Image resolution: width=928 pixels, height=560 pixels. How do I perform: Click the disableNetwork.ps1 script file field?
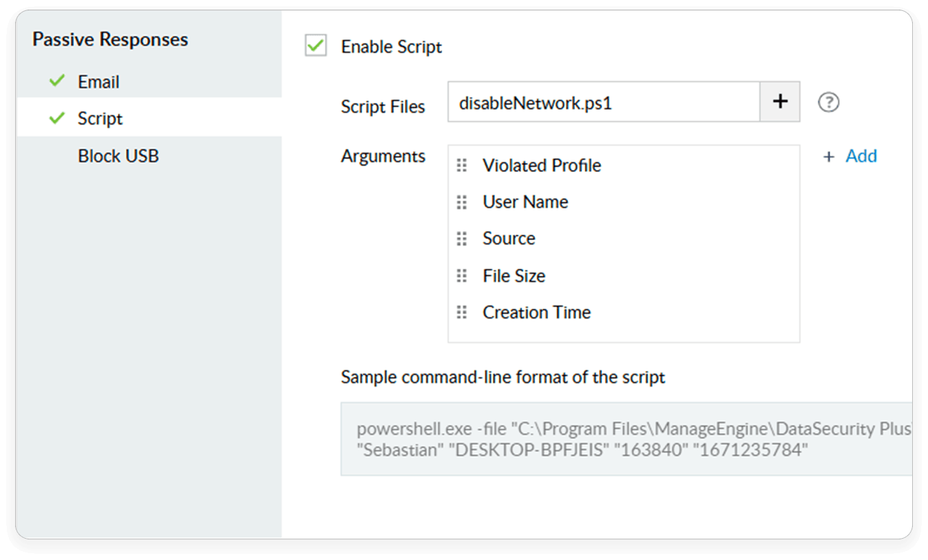[x=604, y=102]
